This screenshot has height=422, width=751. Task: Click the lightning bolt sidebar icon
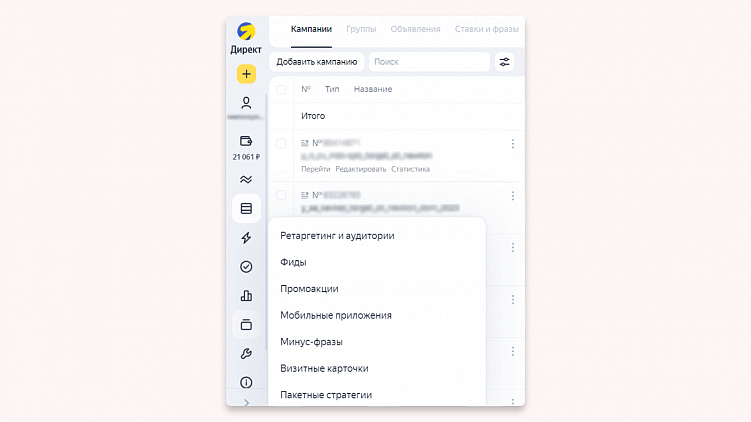pyautogui.click(x=246, y=238)
